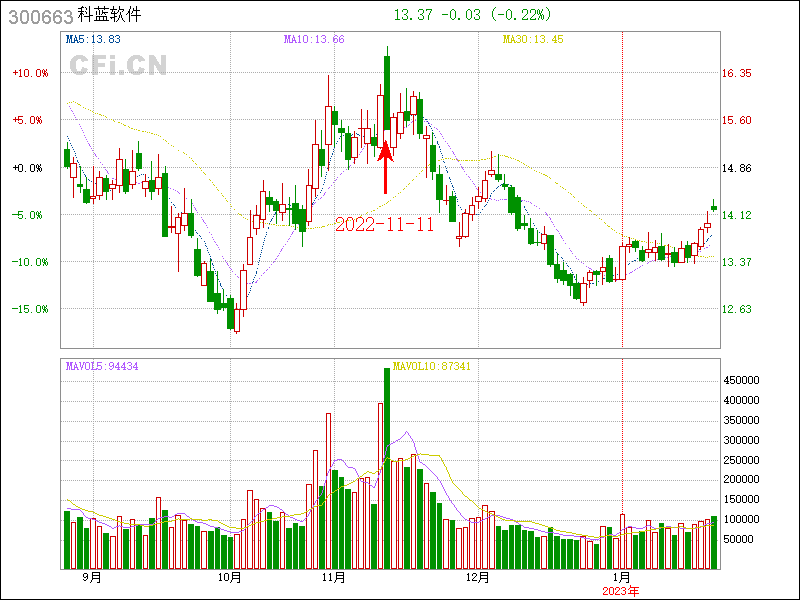800x600 pixels.
Task: Click the MAVOL10:87341 volume label
Action: pyautogui.click(x=431, y=366)
